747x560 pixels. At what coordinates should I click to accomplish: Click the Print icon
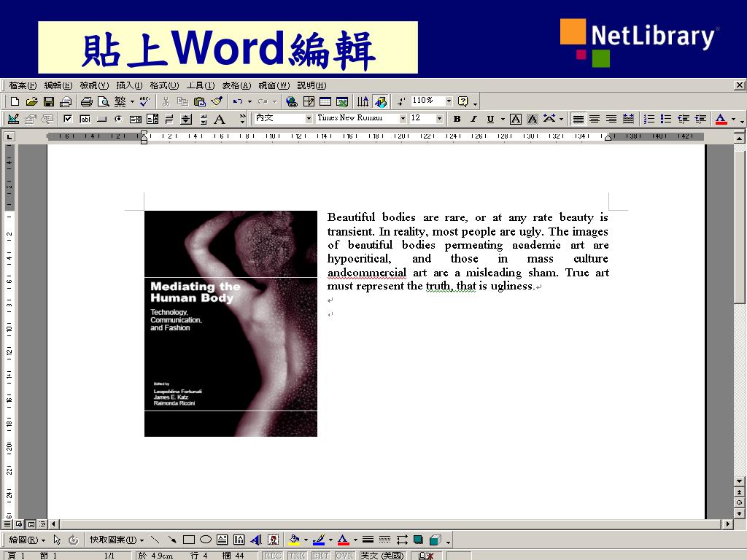point(86,101)
